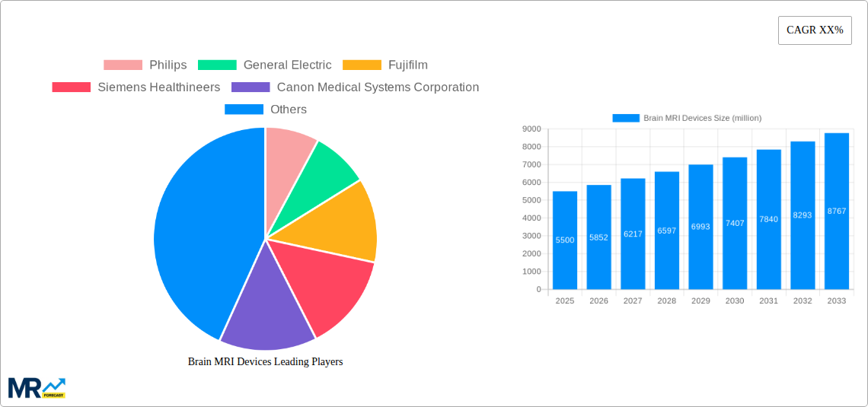This screenshot has height=407, width=868.
Task: Toggle the Brain MRI Devices Size legend swatch
Action: (626, 118)
